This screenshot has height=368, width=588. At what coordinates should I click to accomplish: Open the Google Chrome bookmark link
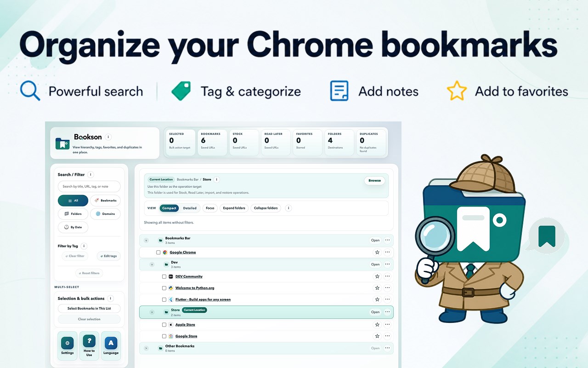pyautogui.click(x=183, y=253)
